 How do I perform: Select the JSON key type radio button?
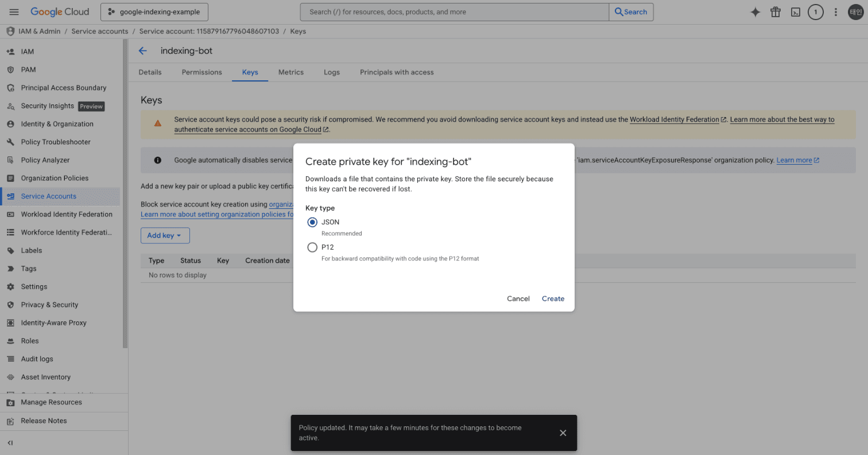[312, 222]
